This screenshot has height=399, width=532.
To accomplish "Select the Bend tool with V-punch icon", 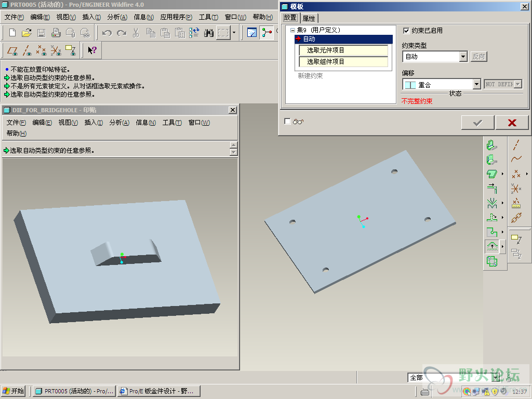I will point(491,203).
